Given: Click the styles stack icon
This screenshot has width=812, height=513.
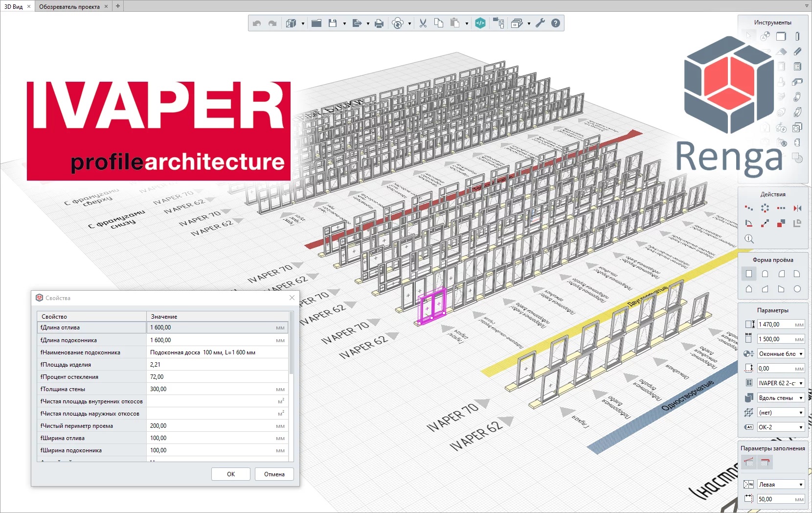Looking at the screenshot, I should click(517, 23).
